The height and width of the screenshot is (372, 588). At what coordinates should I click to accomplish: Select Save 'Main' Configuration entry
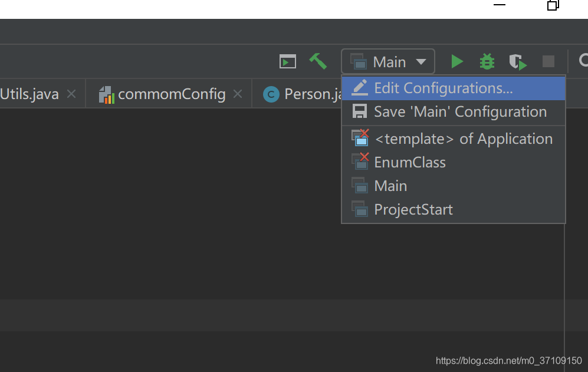(x=460, y=112)
